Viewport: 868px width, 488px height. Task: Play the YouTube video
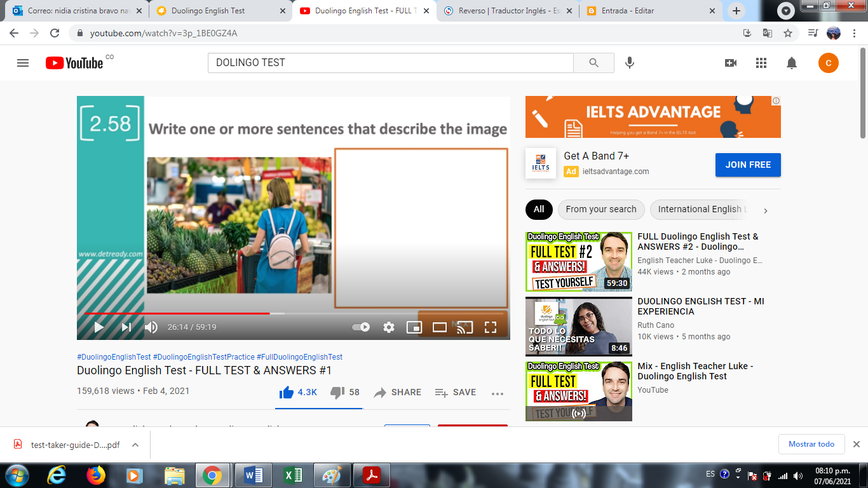click(99, 327)
